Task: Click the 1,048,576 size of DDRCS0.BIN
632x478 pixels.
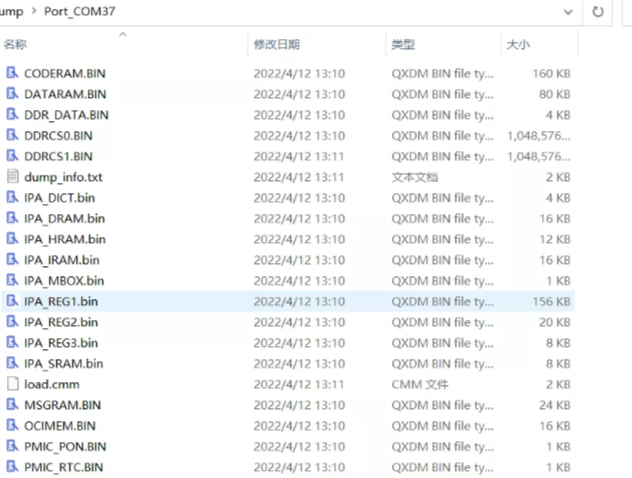Action: [539, 136]
